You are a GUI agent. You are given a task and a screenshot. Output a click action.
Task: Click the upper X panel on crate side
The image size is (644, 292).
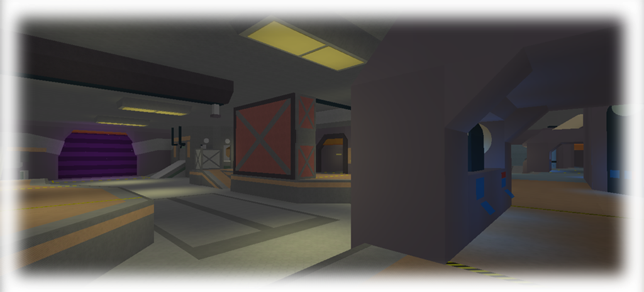306,114
